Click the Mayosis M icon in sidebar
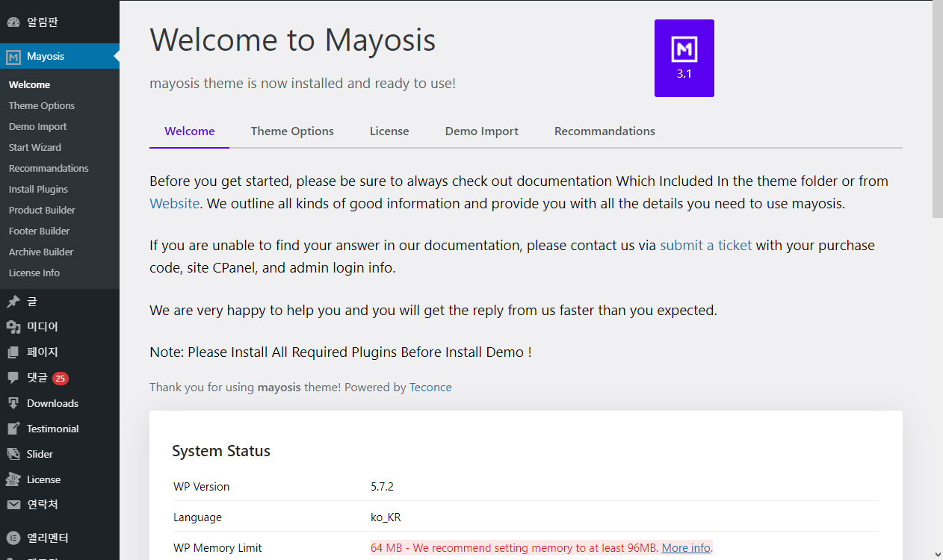 click(13, 57)
